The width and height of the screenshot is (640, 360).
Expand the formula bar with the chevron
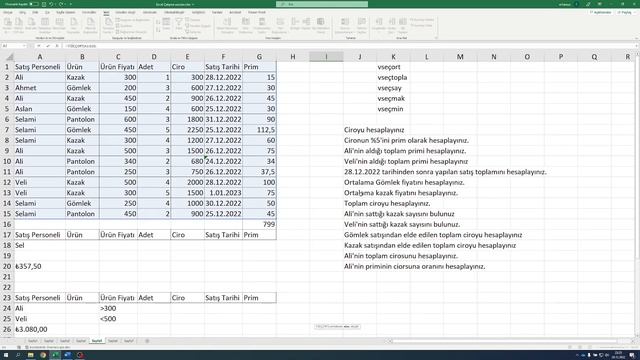635,46
